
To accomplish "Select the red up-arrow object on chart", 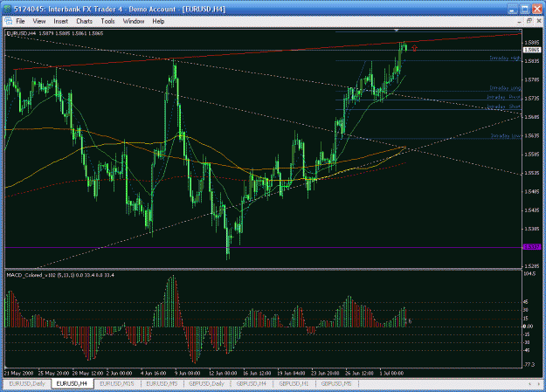I will point(414,48).
